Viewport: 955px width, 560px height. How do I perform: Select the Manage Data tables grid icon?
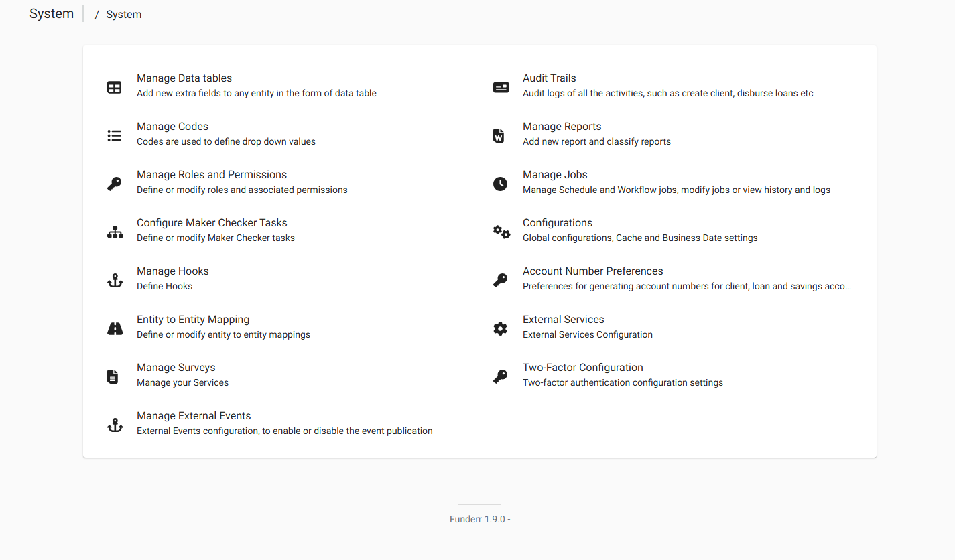pyautogui.click(x=115, y=86)
